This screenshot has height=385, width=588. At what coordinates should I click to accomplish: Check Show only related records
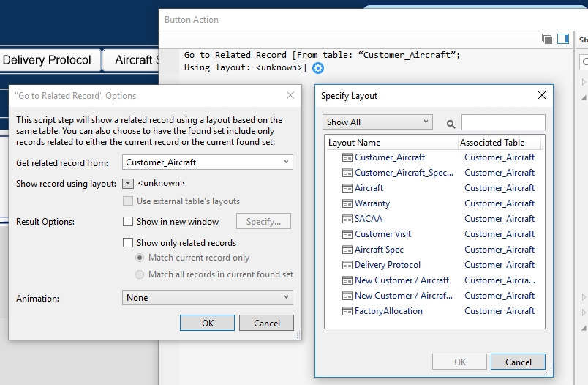pos(128,243)
